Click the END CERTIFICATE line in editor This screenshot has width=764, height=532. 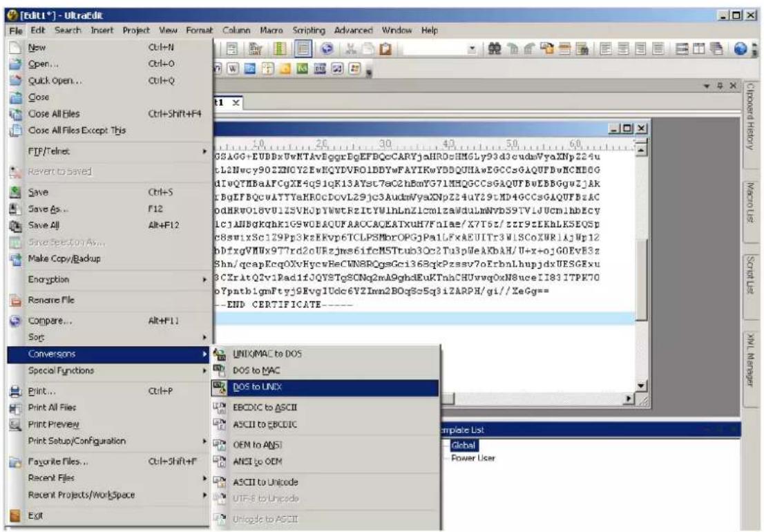(283, 305)
